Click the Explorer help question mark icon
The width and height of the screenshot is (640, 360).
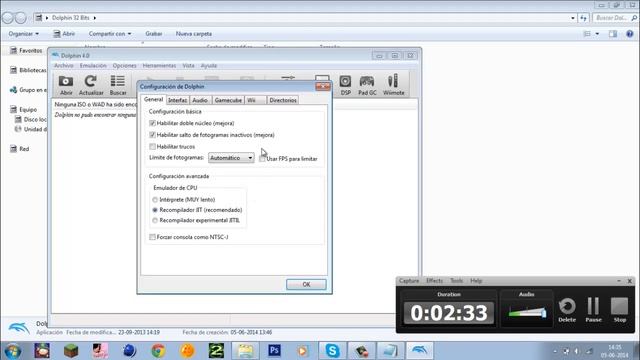(x=630, y=34)
